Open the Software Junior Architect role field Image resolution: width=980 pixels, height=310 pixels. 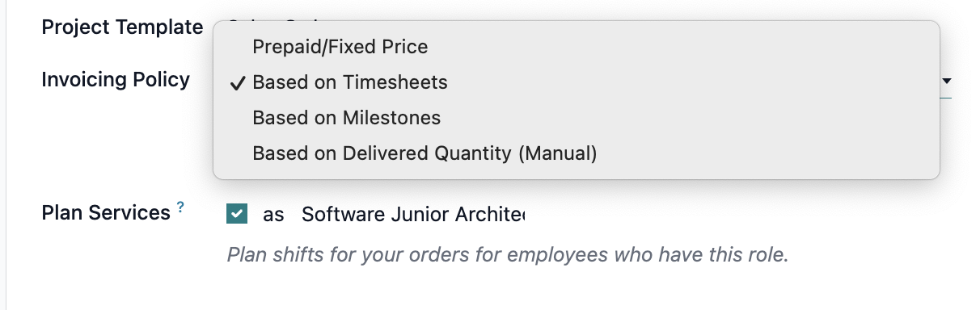[413, 215]
